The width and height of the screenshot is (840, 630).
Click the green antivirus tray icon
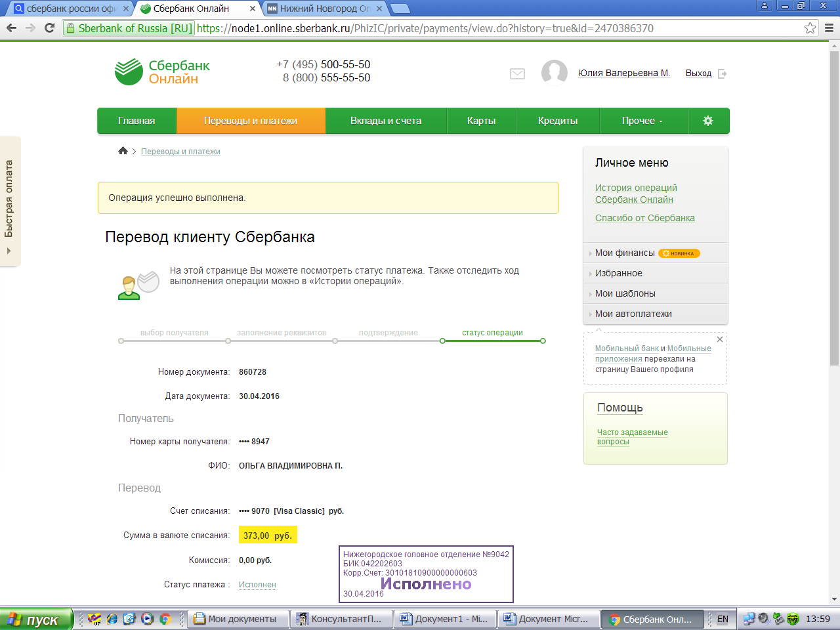[793, 619]
